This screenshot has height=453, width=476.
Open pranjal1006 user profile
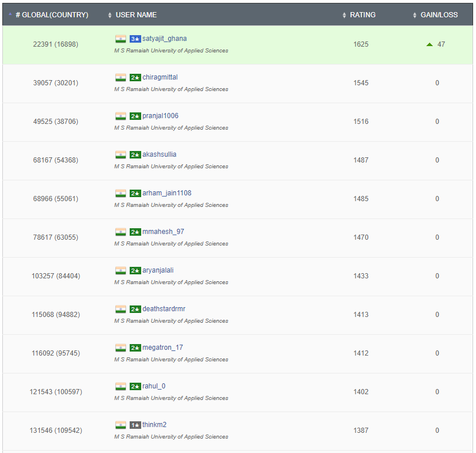(160, 116)
